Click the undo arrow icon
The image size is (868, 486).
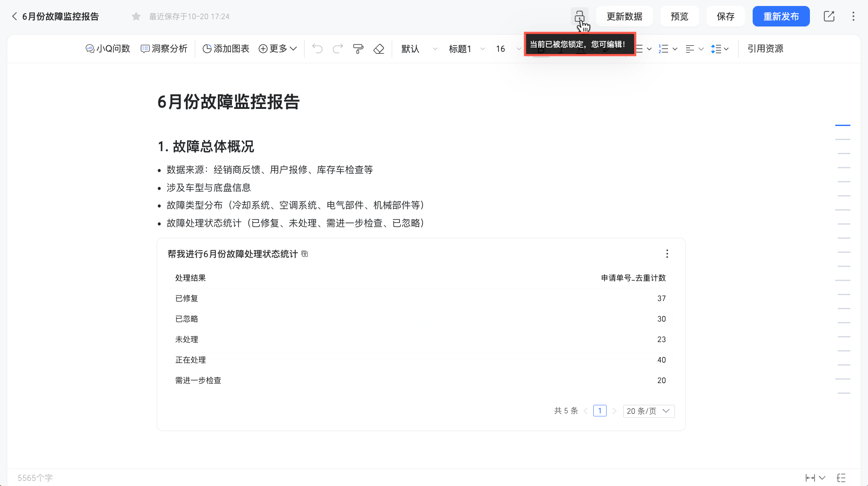[317, 49]
